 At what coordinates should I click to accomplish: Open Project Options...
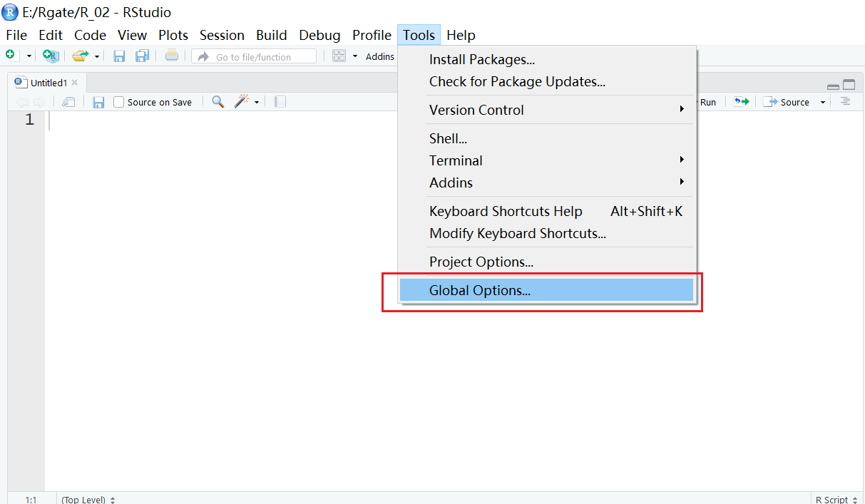546,262
